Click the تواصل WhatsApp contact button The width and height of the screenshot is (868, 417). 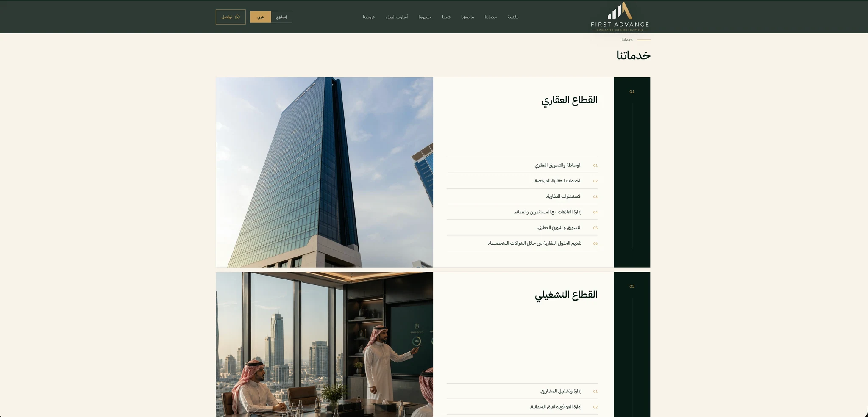(231, 17)
